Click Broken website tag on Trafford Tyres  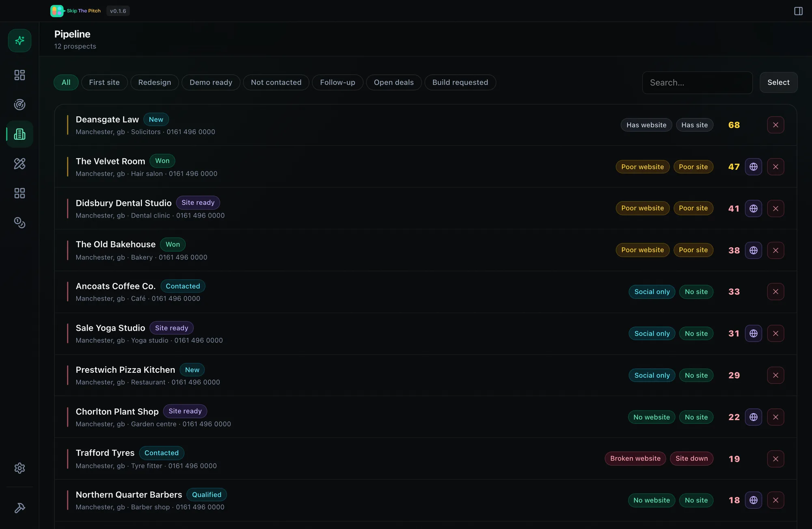635,459
